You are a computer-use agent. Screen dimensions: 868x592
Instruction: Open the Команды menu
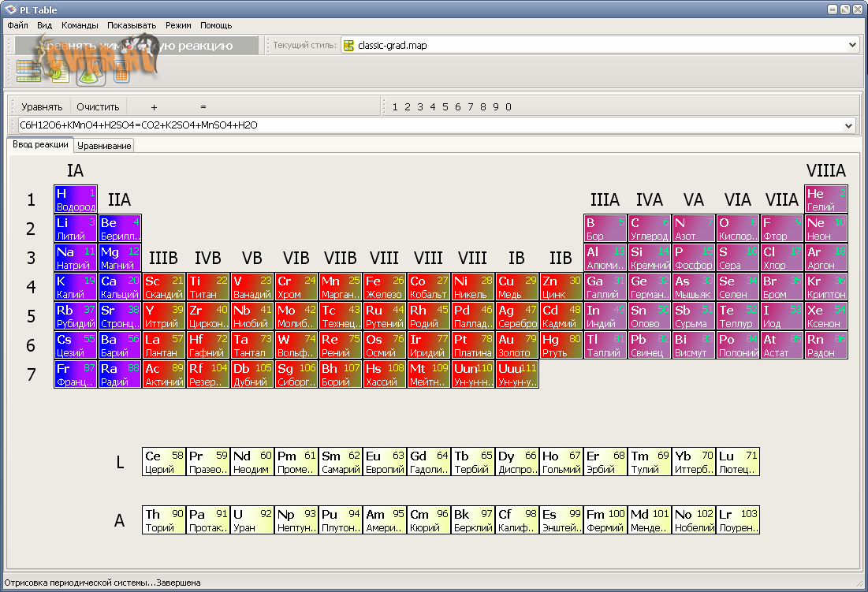[80, 25]
